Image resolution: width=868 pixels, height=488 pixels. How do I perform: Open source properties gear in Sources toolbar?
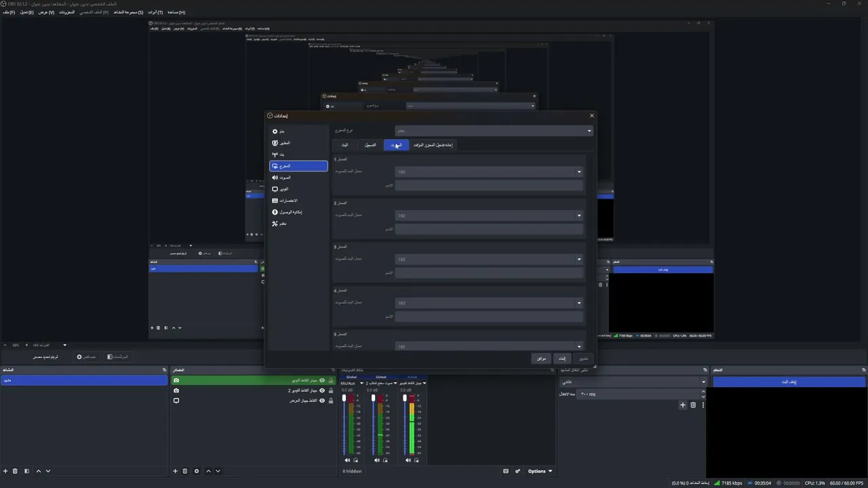pos(197,471)
